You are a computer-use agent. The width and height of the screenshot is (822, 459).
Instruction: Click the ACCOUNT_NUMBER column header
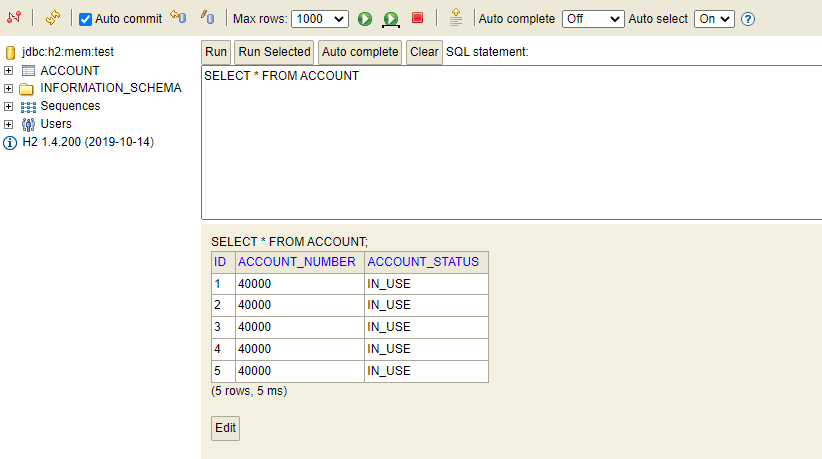(300, 262)
